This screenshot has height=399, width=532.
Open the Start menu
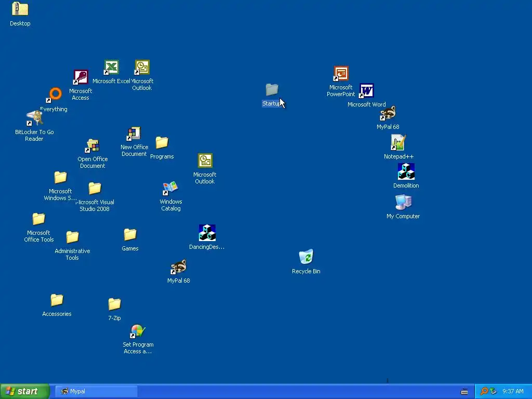point(25,391)
